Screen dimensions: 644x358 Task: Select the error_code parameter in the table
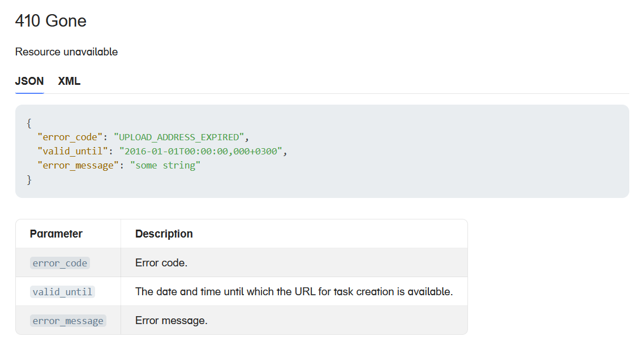60,263
